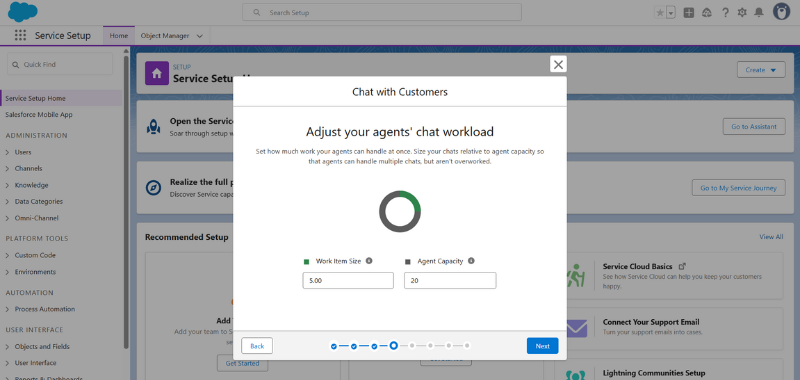Open the App Launcher grid icon
This screenshot has height=380, width=800.
click(20, 35)
